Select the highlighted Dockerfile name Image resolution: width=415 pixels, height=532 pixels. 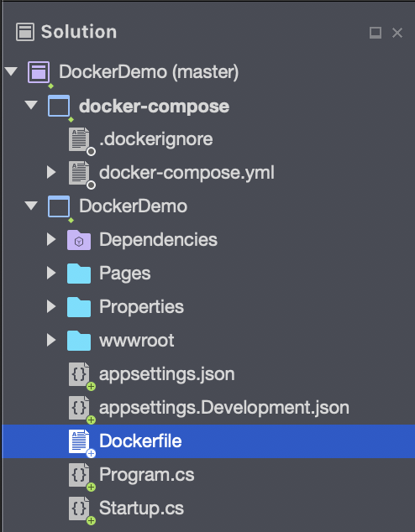tap(140, 441)
